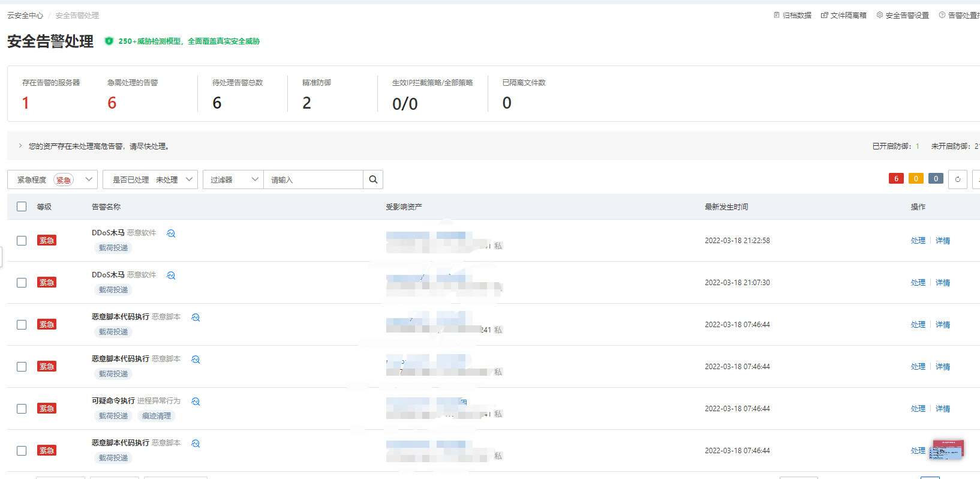This screenshot has height=479, width=980.
Task: Open 详情 for alert at 21:07:30
Action: (x=943, y=283)
